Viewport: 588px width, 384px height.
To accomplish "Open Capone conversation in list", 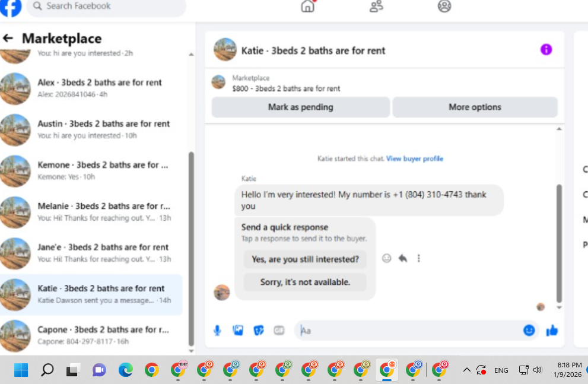I will tap(91, 335).
